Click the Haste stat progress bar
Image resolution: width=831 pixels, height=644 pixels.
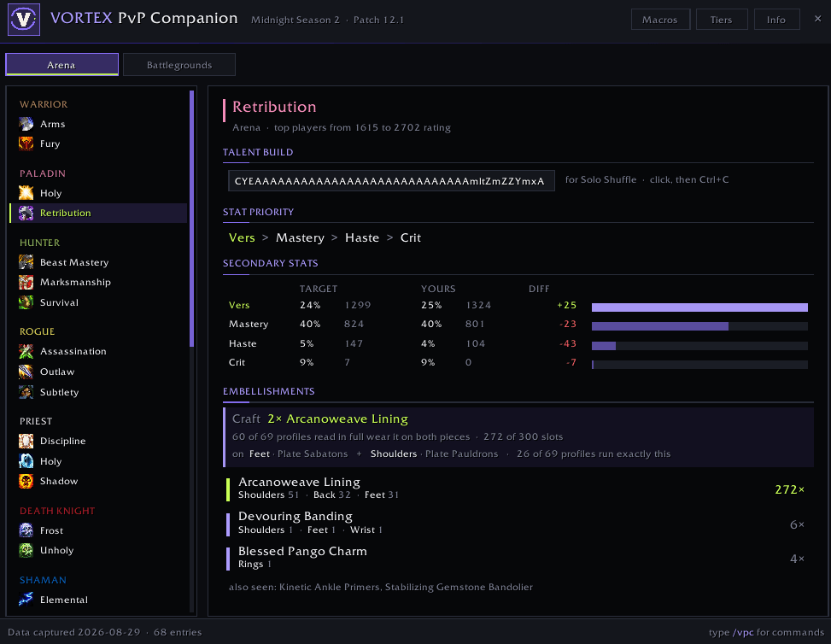point(699,346)
